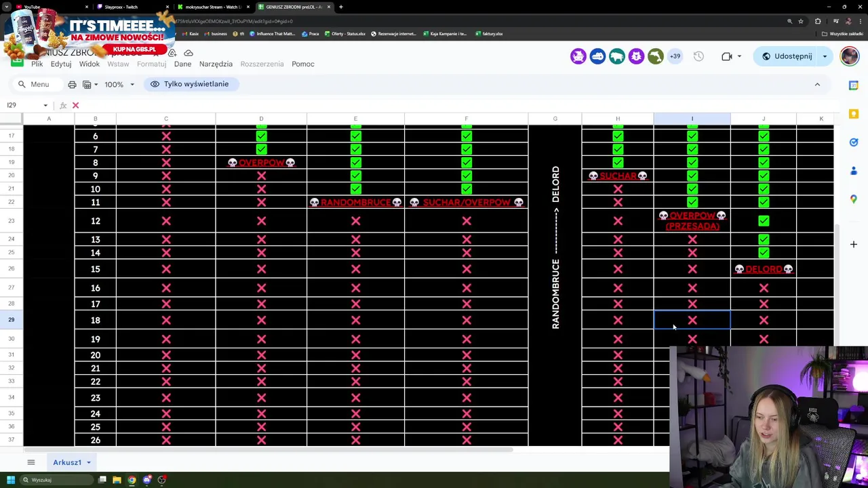The height and width of the screenshot is (488, 868).
Task: Click the RANDOMBRUCE cell in column E
Action: click(x=355, y=203)
